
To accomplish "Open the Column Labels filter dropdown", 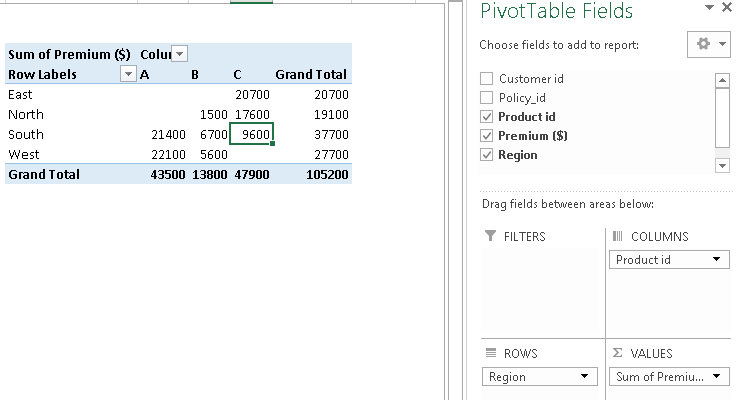I will pos(180,54).
